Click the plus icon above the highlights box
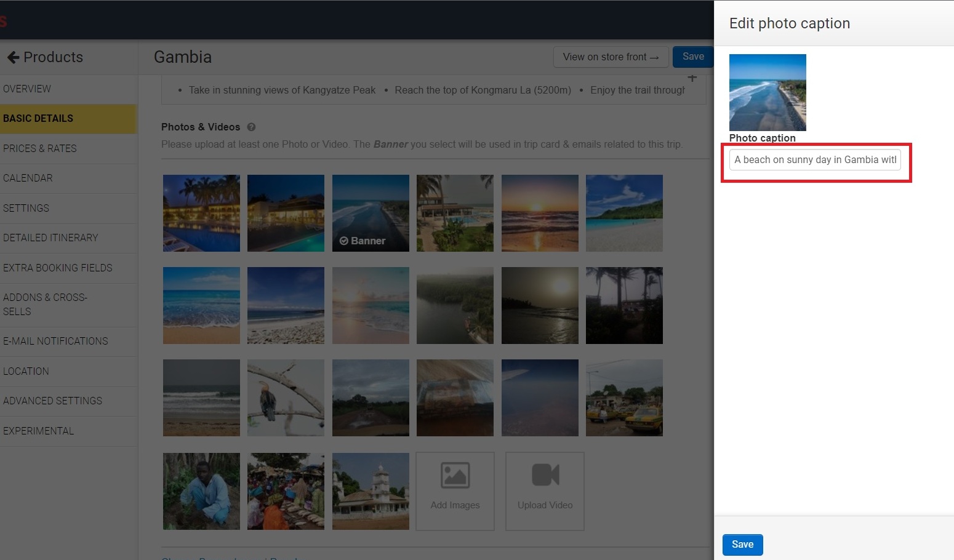The width and height of the screenshot is (954, 560). pos(692,78)
